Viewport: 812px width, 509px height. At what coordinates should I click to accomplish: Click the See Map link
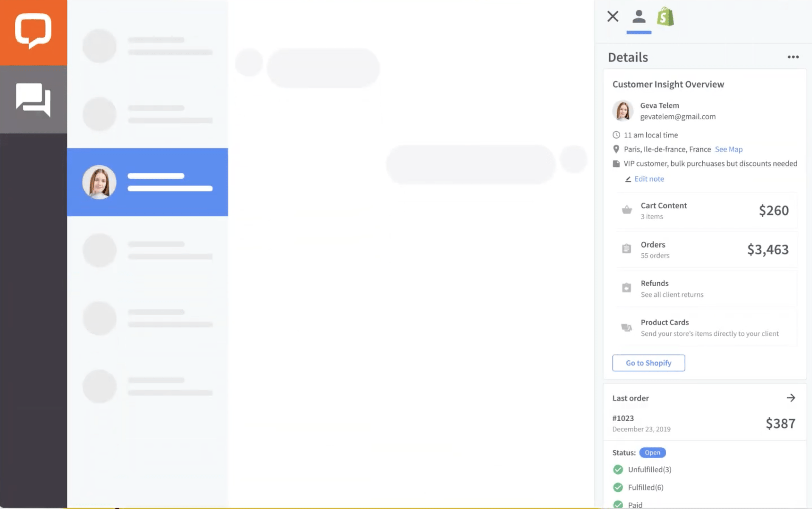(729, 149)
